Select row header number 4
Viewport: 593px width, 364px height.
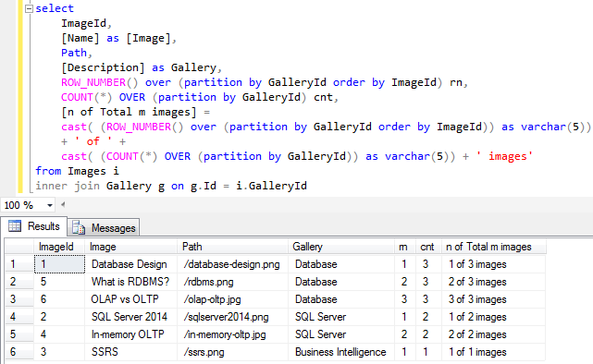pos(19,317)
